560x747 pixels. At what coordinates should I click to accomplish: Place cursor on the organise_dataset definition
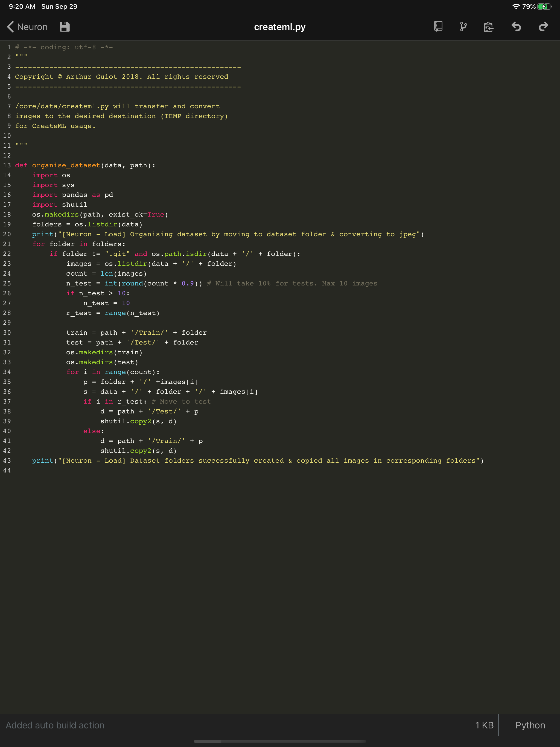66,165
